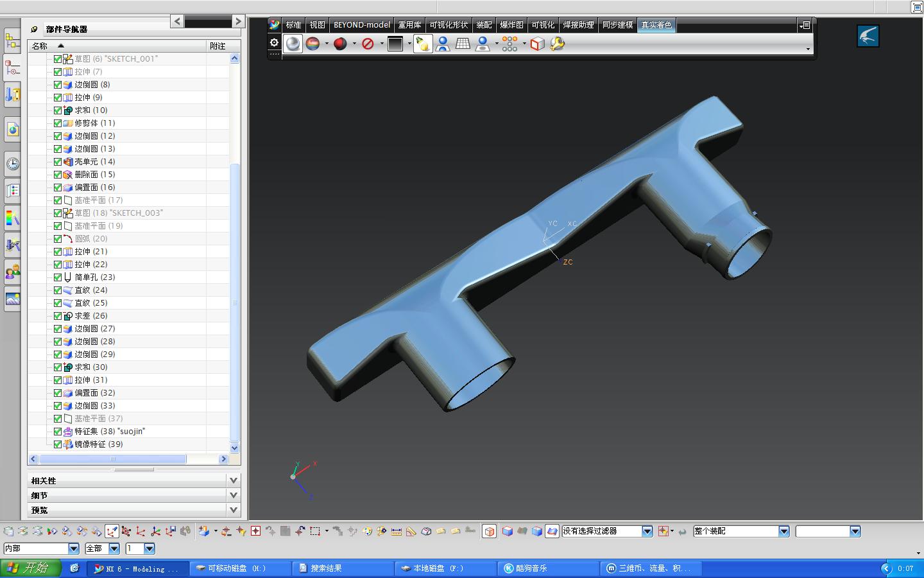Toggle the 特征集 (38) "suojin" checkbox

click(58, 432)
